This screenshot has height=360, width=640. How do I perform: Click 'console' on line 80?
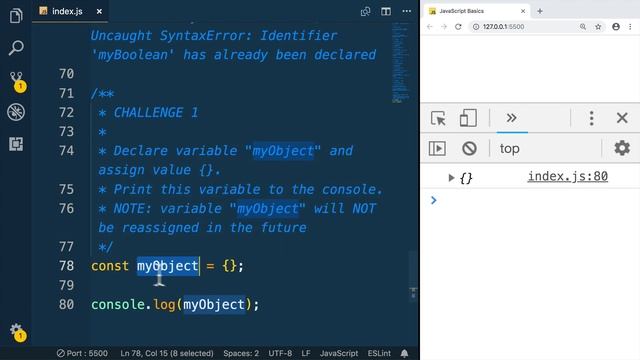point(118,304)
